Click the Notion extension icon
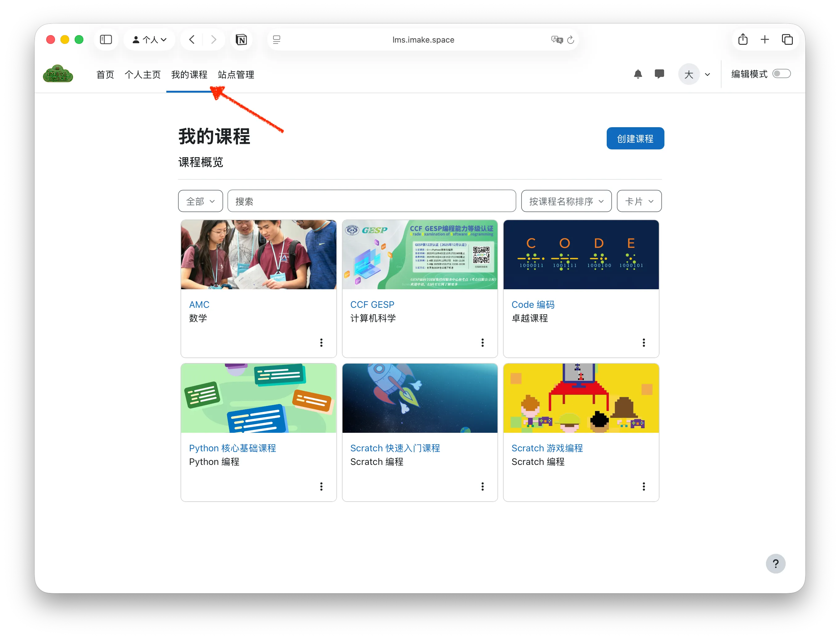The height and width of the screenshot is (639, 840). click(x=241, y=39)
